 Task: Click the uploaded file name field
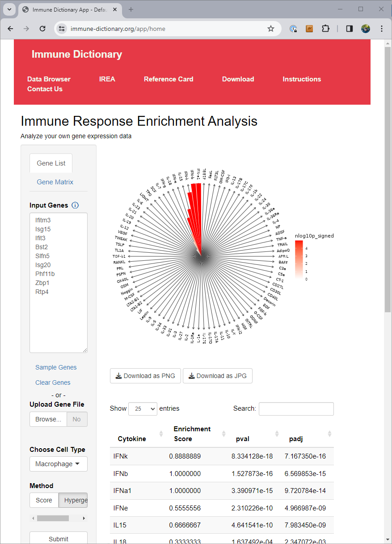pos(77,419)
